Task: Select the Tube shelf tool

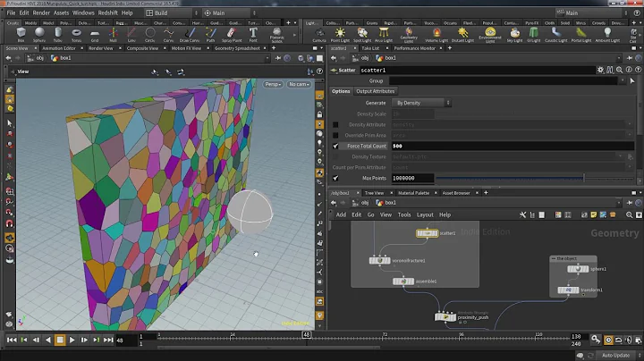Action: [x=58, y=34]
